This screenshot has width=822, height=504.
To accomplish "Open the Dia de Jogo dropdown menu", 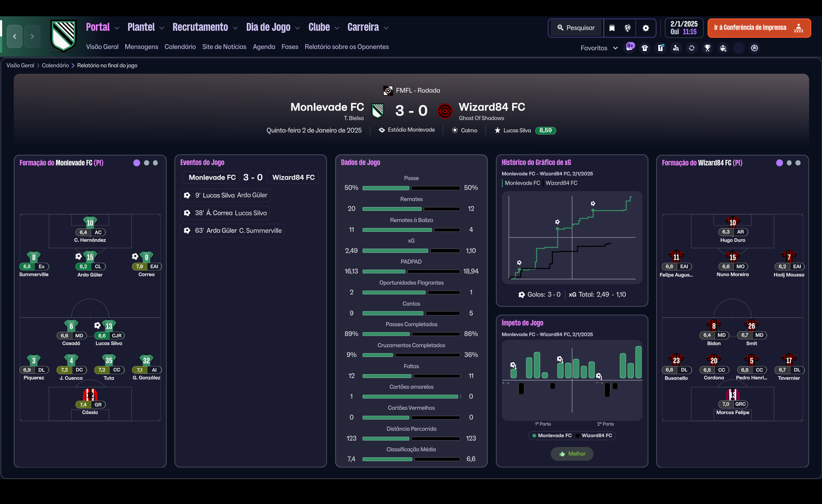I will (273, 27).
